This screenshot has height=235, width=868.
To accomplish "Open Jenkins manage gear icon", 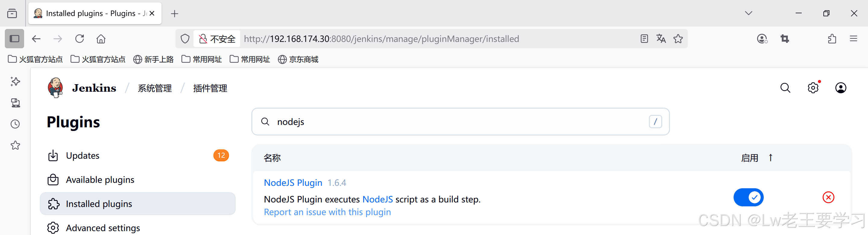I will pyautogui.click(x=813, y=88).
